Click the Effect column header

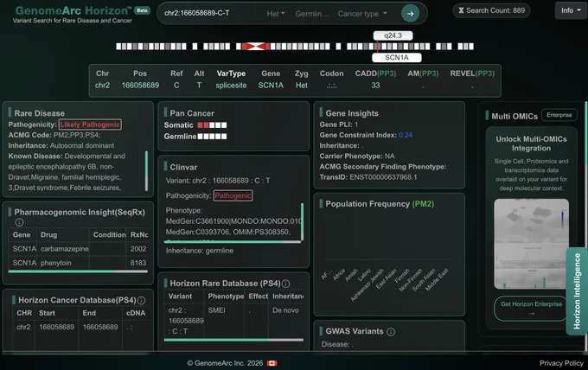point(258,297)
